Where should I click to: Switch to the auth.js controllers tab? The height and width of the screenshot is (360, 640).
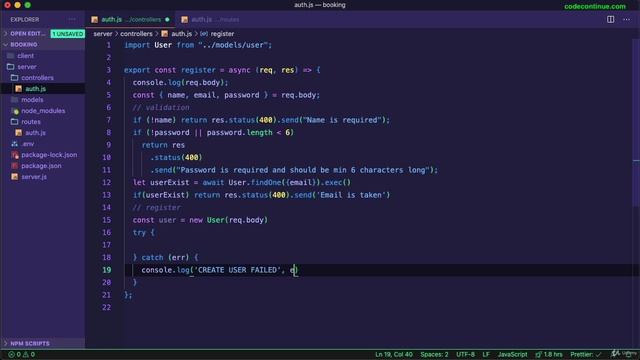click(x=130, y=19)
